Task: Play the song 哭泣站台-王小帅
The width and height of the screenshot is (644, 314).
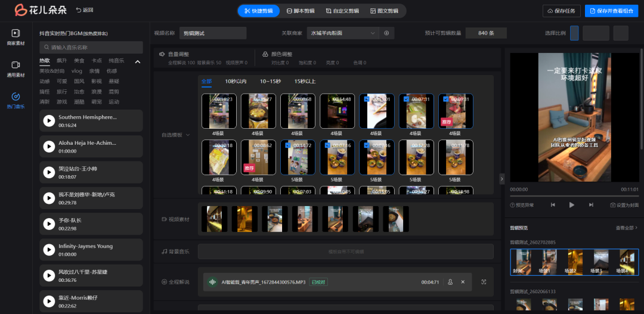Action: tap(49, 172)
